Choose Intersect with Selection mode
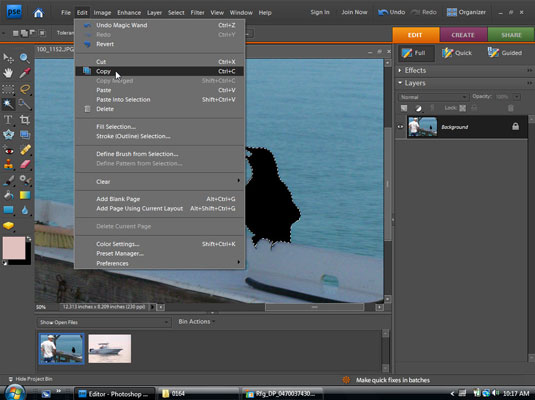535x400 pixels. tap(42, 33)
